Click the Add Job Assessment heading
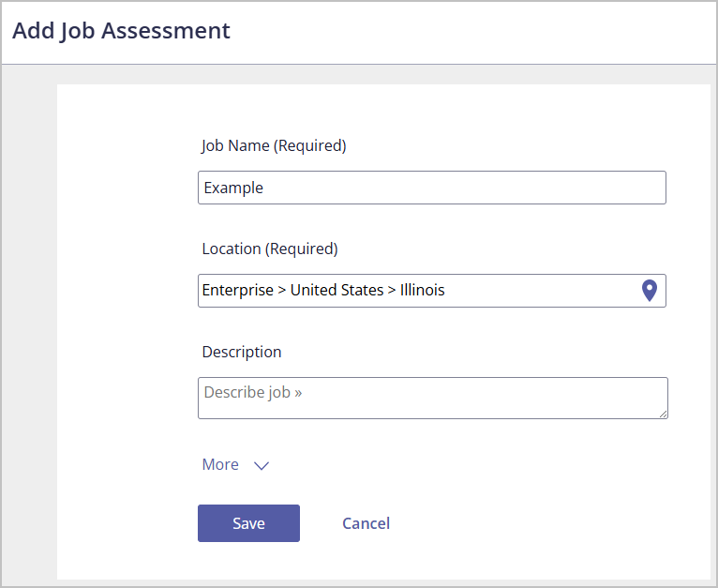The width and height of the screenshot is (718, 588). click(x=121, y=31)
